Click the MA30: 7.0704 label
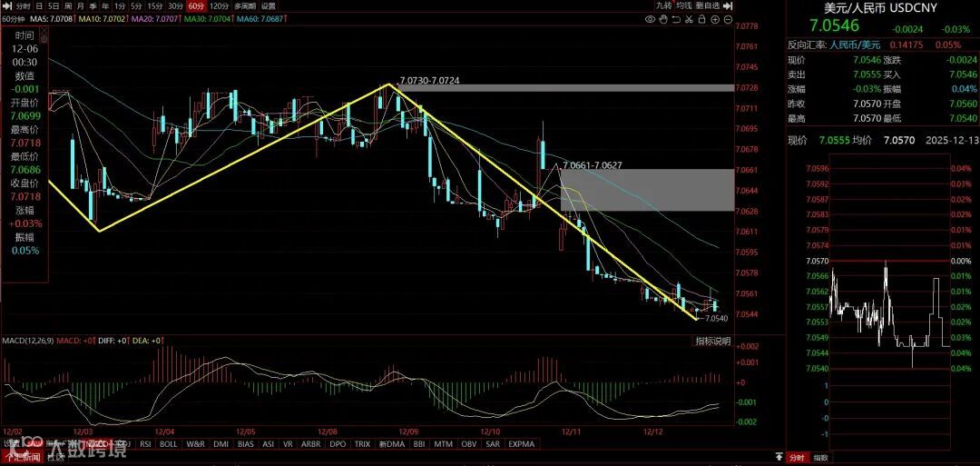The height and width of the screenshot is (466, 980). tap(207, 19)
